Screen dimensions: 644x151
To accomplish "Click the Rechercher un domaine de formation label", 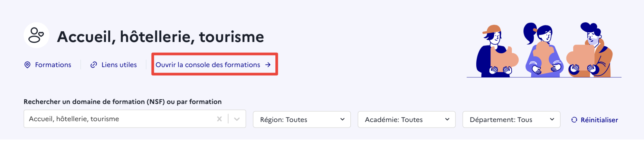I will pyautogui.click(x=122, y=102).
